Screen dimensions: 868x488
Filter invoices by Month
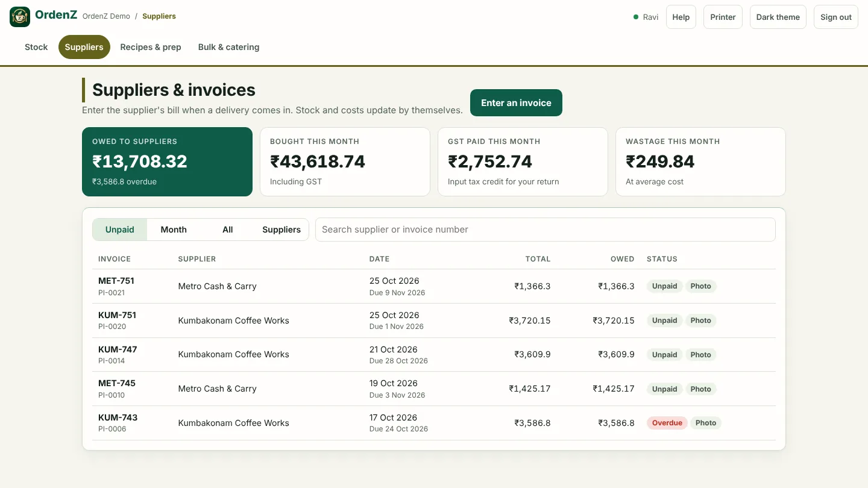174,230
